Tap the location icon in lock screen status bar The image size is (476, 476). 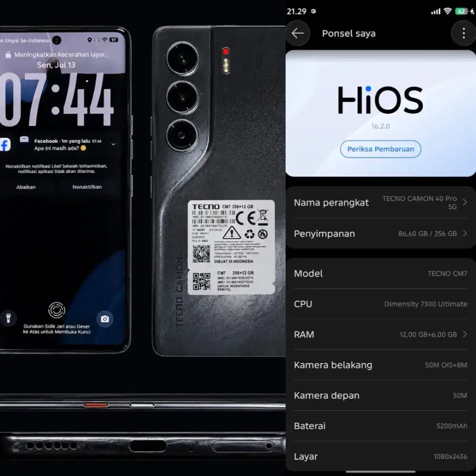89,40
